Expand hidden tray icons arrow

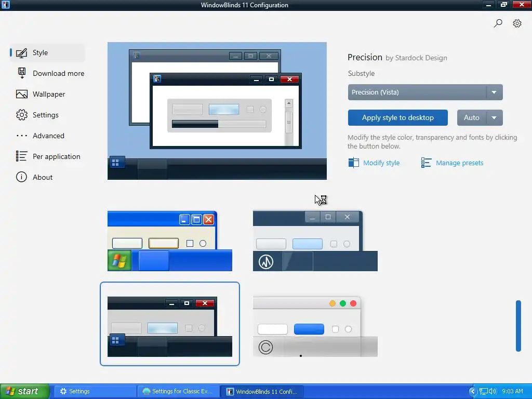tap(473, 392)
